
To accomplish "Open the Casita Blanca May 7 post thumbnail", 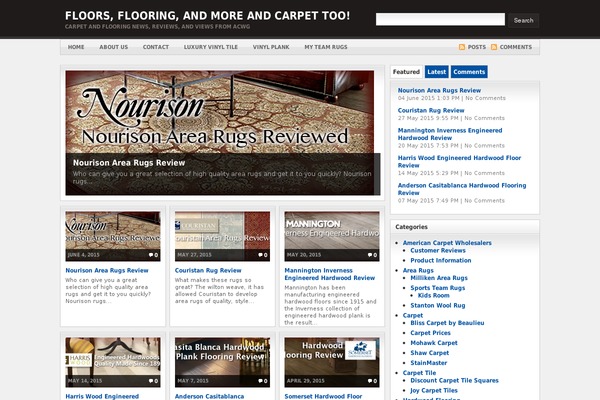I will tap(222, 362).
